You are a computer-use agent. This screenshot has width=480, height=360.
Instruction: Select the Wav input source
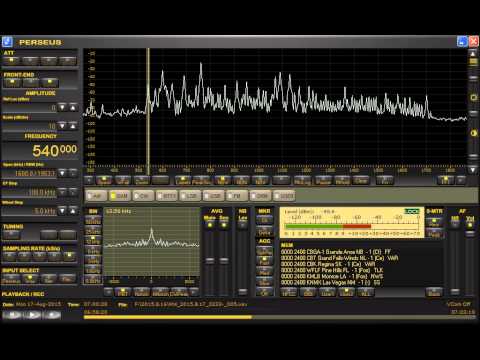click(x=30, y=279)
